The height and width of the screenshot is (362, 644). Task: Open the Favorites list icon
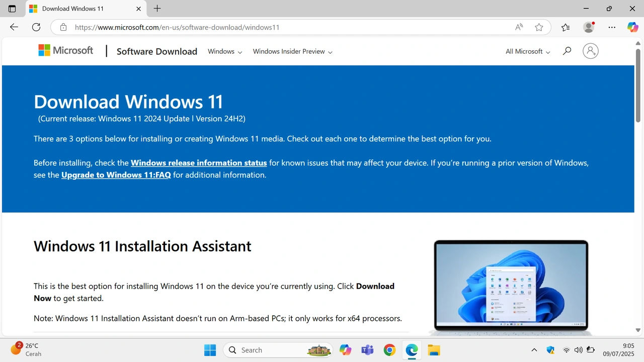[566, 27]
